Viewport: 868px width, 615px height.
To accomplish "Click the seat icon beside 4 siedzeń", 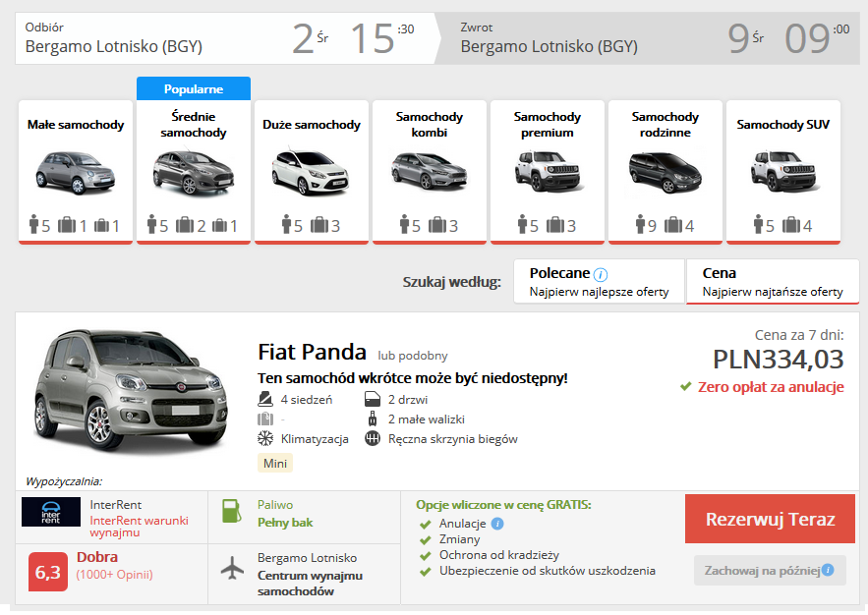I will point(265,399).
